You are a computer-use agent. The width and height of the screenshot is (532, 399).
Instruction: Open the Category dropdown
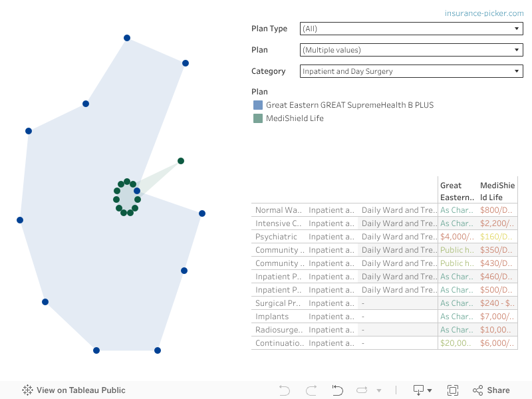tap(411, 71)
